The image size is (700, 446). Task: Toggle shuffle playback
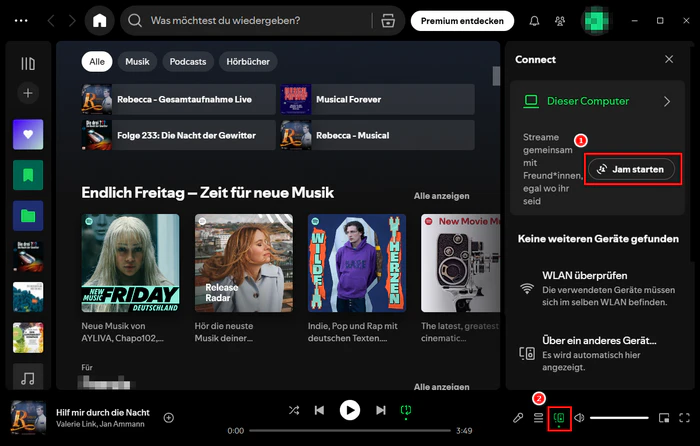point(294,410)
